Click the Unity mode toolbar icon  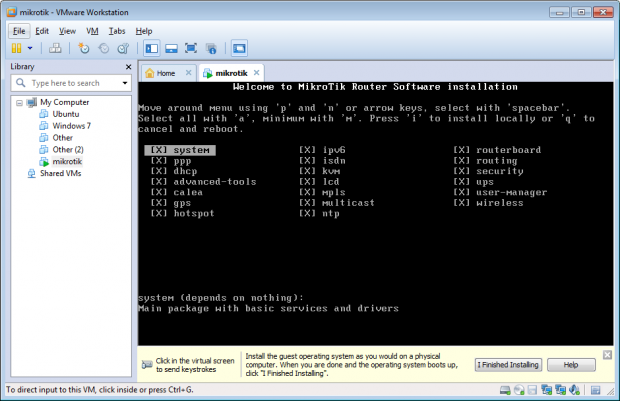211,48
